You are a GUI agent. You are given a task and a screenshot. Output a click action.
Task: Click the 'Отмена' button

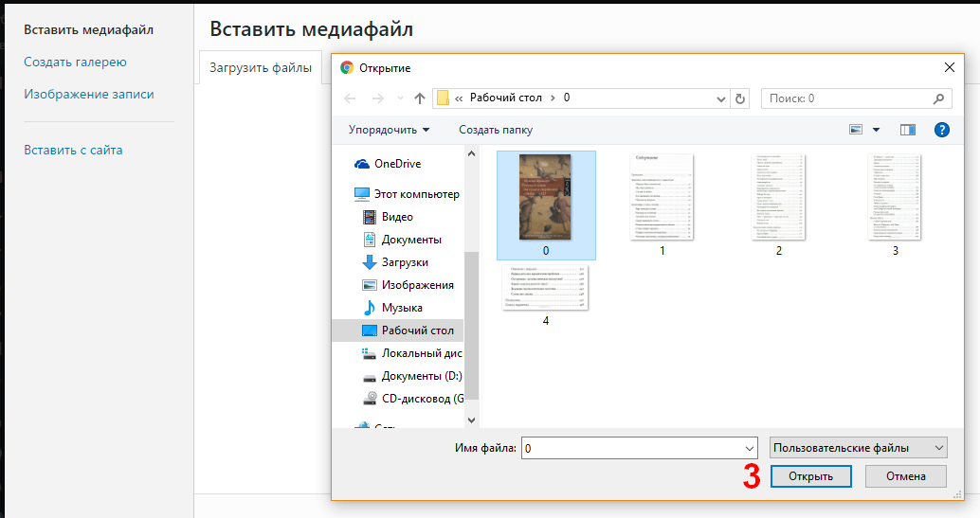point(906,476)
